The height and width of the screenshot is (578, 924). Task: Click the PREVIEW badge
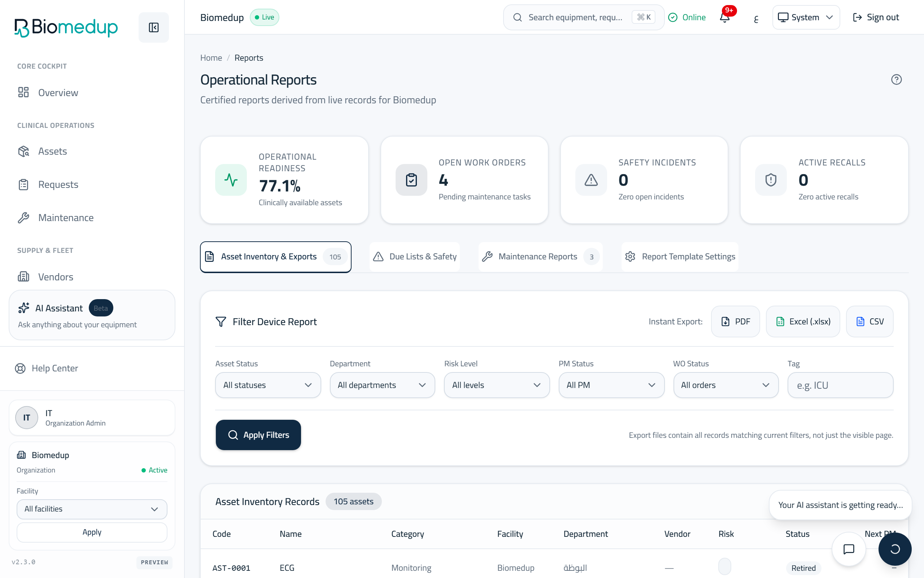(154, 562)
